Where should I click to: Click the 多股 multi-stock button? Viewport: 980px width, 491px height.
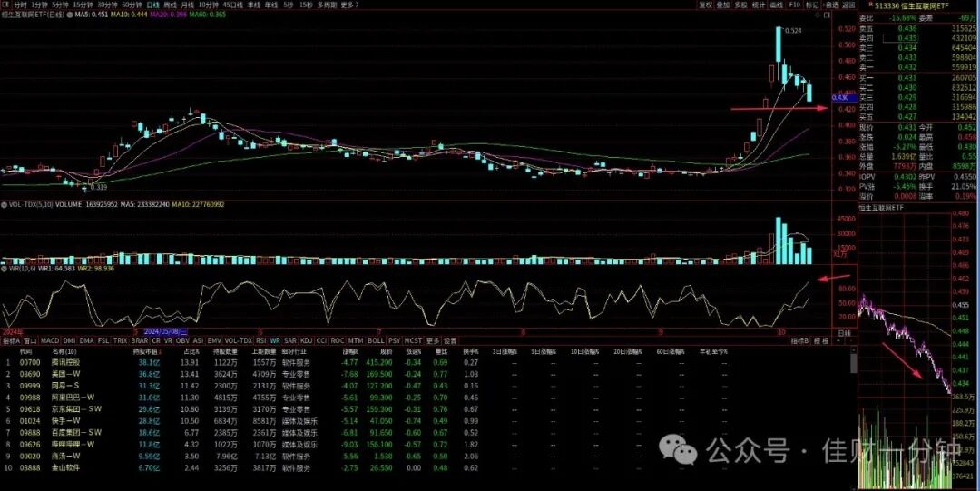coord(740,5)
